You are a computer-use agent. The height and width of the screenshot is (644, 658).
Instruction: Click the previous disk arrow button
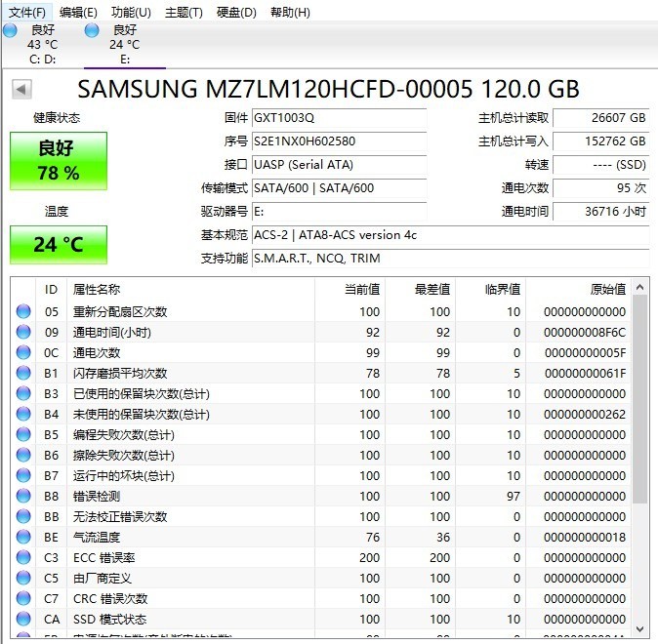[21, 89]
